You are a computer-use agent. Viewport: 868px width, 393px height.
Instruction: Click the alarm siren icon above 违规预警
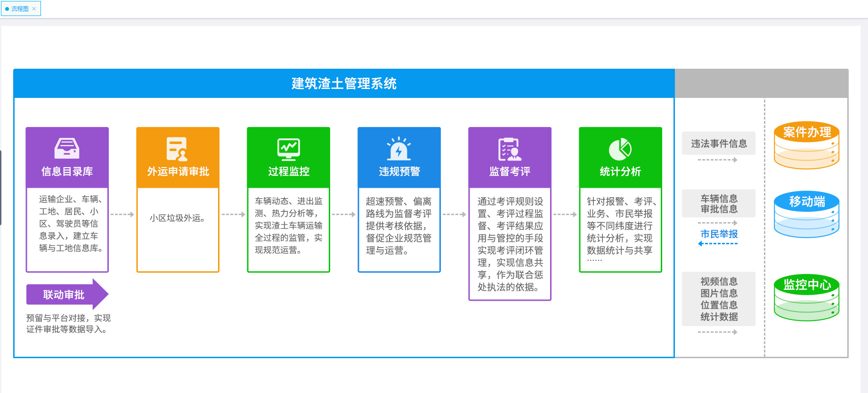pyautogui.click(x=399, y=149)
